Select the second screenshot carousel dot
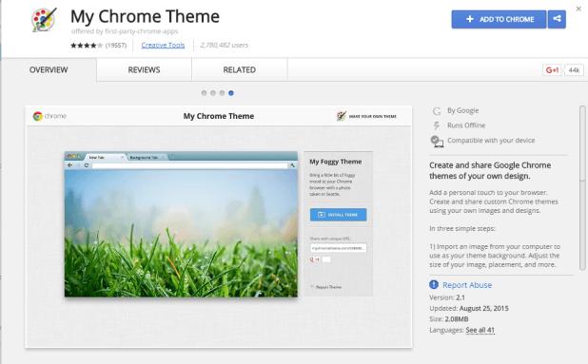The height and width of the screenshot is (364, 588). point(213,93)
